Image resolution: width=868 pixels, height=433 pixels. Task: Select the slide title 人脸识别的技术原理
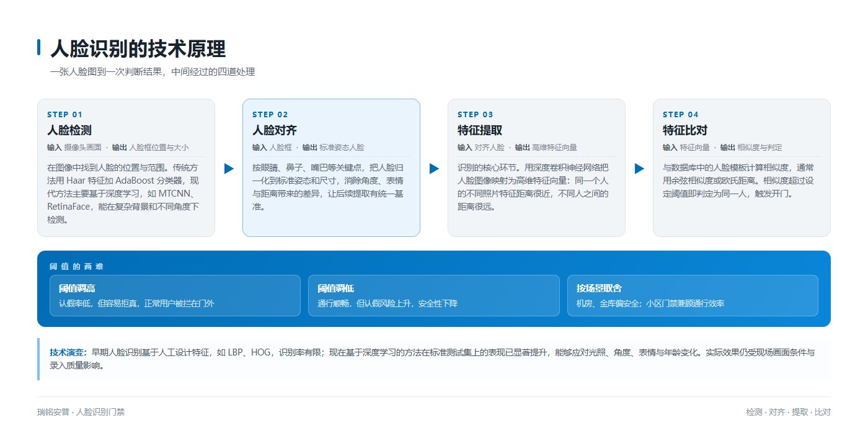pyautogui.click(x=138, y=48)
